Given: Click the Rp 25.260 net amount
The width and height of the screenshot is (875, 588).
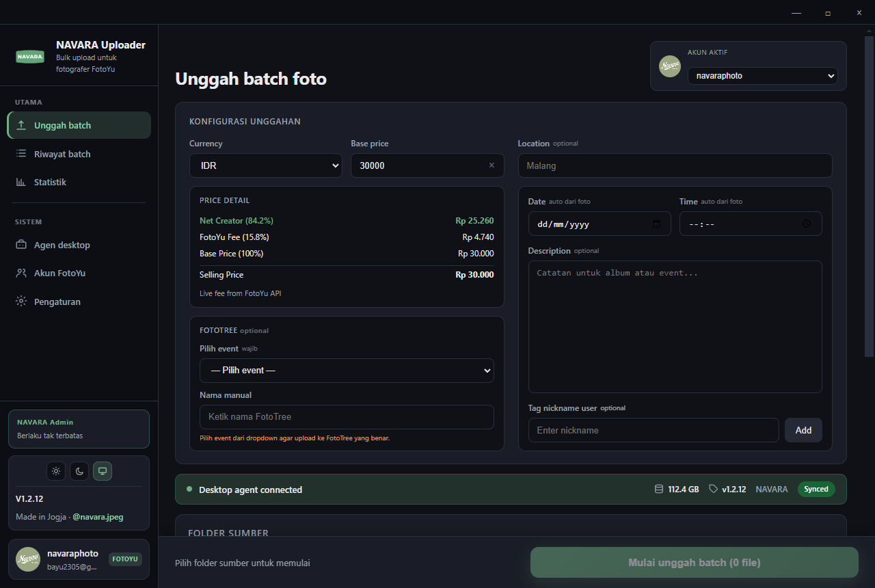Looking at the screenshot, I should (x=474, y=221).
